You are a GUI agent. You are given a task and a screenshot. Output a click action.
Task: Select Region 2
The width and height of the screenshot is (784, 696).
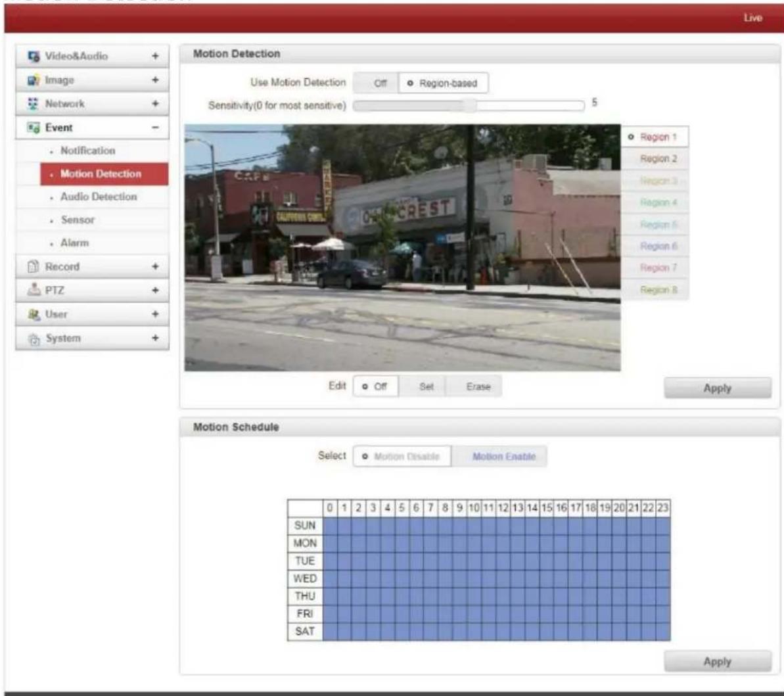pyautogui.click(x=655, y=159)
